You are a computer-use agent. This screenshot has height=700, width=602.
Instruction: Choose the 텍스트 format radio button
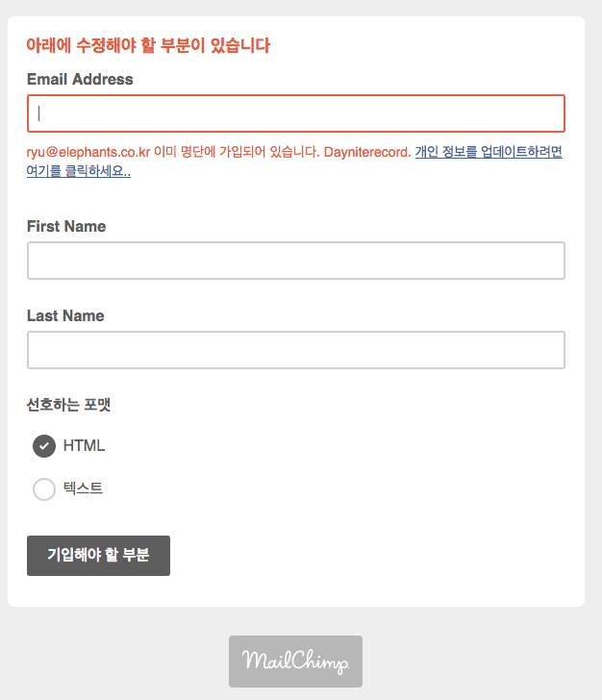coord(44,489)
